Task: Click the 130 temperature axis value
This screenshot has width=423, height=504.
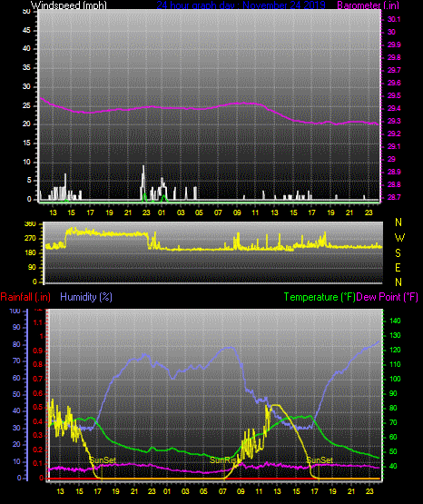Action: (395, 335)
